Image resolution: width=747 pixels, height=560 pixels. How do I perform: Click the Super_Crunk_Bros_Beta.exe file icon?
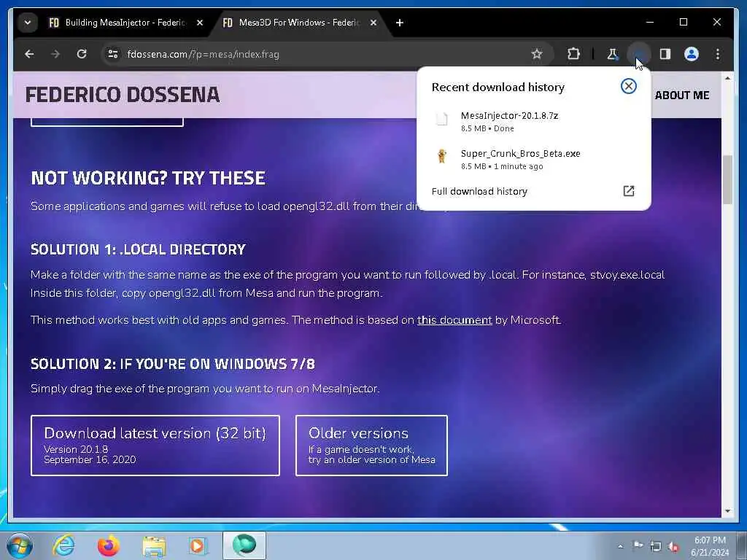442,156
